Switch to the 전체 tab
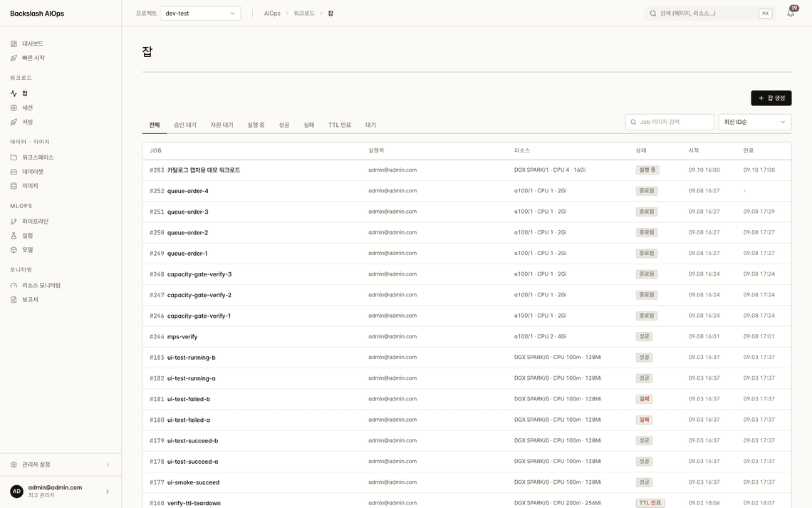Screen dimensions: 812x508 coord(155,125)
